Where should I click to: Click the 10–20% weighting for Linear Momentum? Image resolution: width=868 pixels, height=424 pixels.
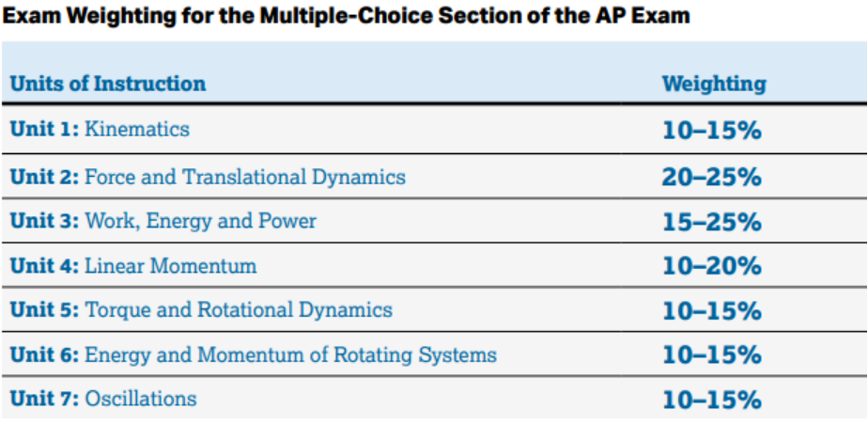point(711,267)
